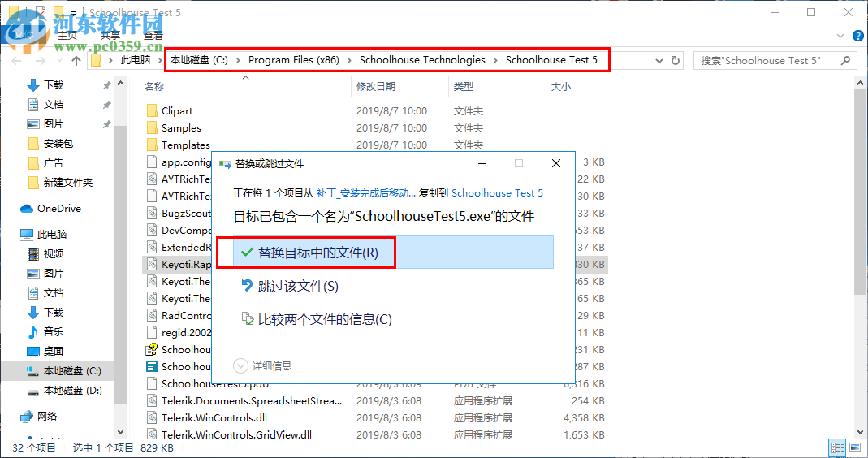Select Telerik.WinControls.GridView.dll file
The height and width of the screenshot is (458, 868).
click(x=236, y=434)
